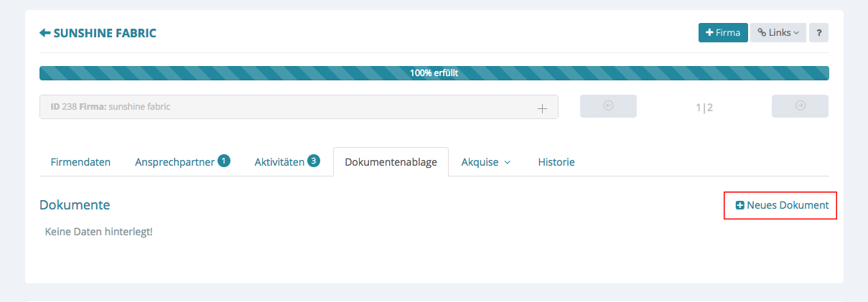Select the Aktivitäten tab
This screenshot has height=302, width=868.
[x=279, y=162]
